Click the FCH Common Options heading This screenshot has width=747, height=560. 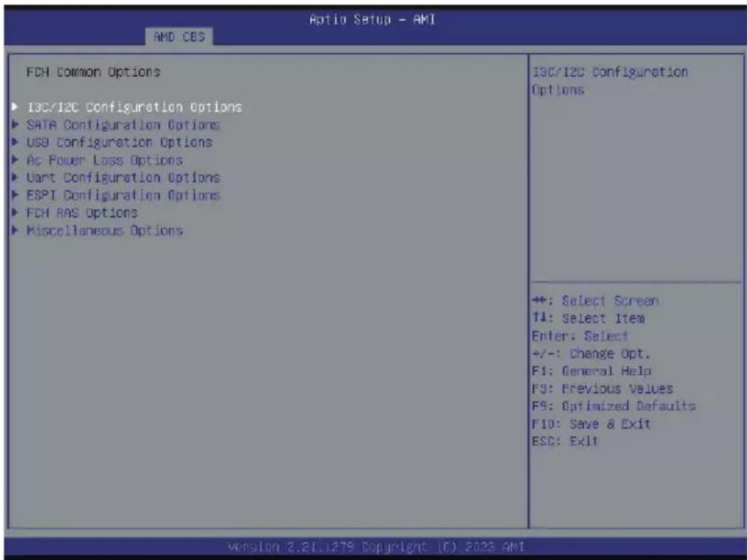click(x=93, y=72)
